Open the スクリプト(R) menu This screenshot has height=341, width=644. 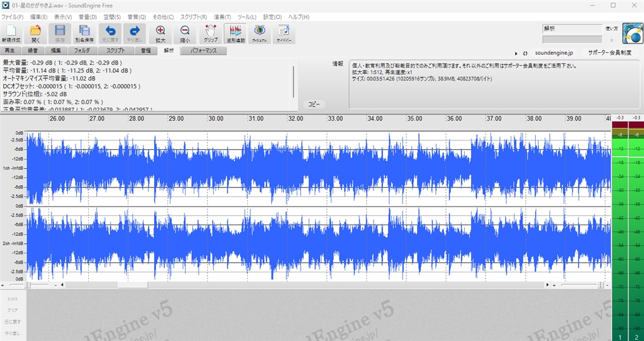pos(194,17)
